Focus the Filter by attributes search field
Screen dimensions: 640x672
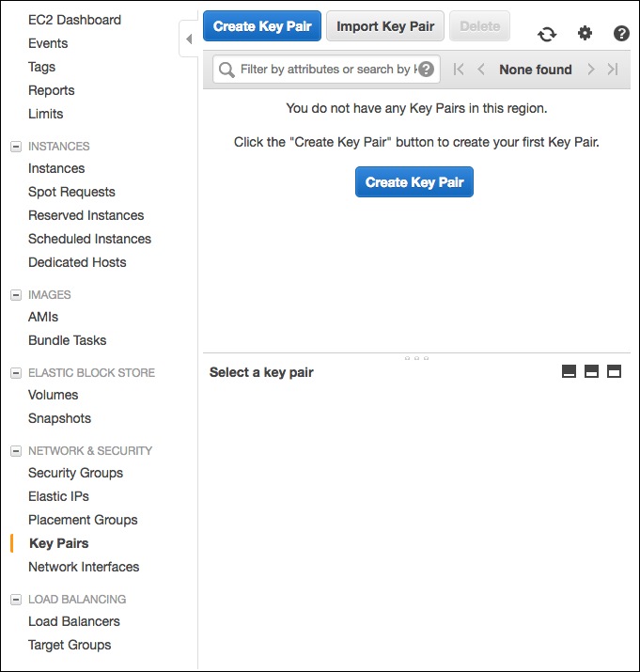[318, 69]
